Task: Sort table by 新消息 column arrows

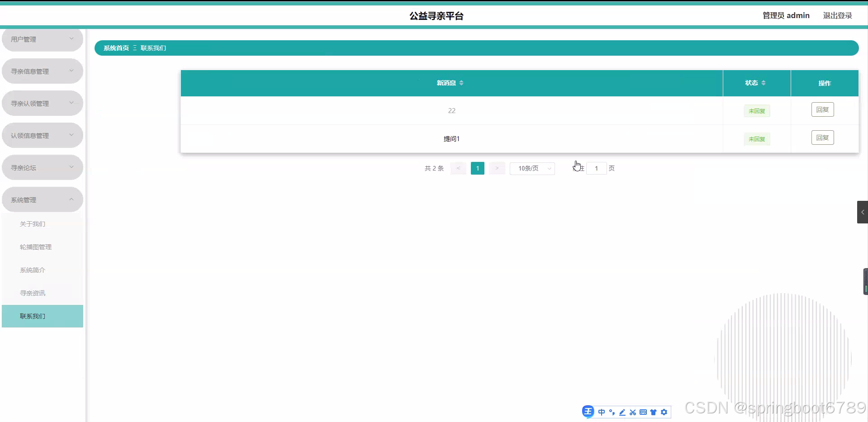Action: click(x=461, y=83)
